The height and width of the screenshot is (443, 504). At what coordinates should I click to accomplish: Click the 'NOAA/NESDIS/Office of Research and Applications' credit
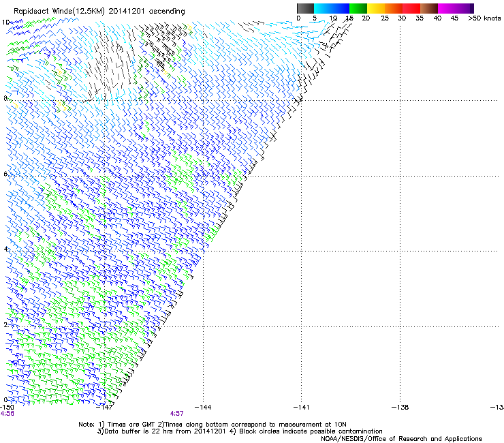[401, 439]
